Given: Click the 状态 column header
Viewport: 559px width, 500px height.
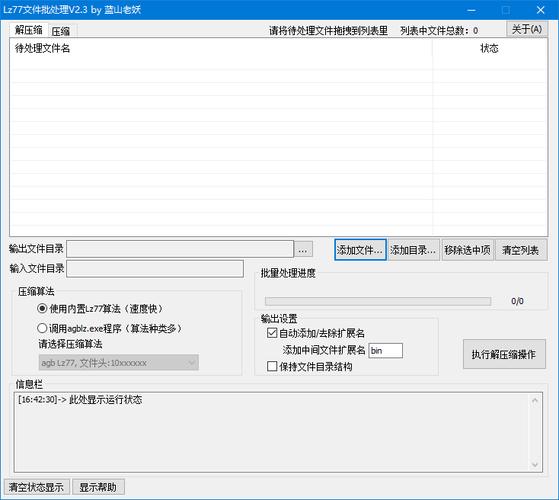Looking at the screenshot, I should click(x=489, y=48).
